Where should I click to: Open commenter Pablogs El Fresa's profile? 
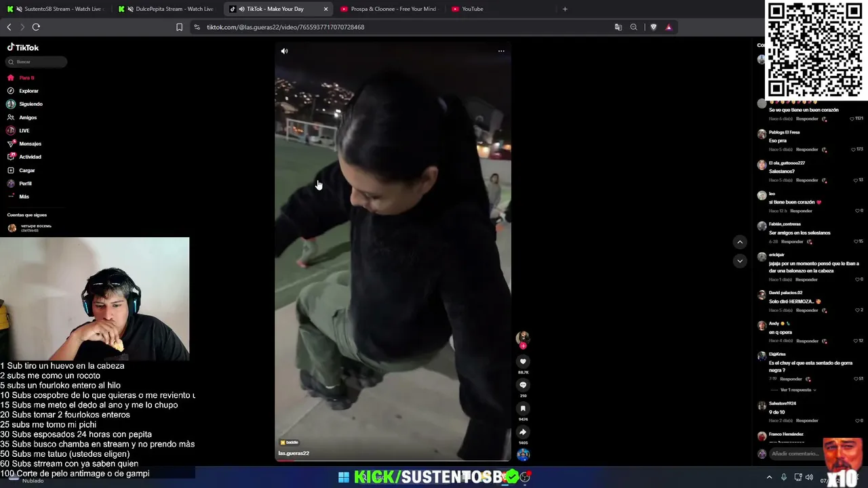click(x=785, y=132)
